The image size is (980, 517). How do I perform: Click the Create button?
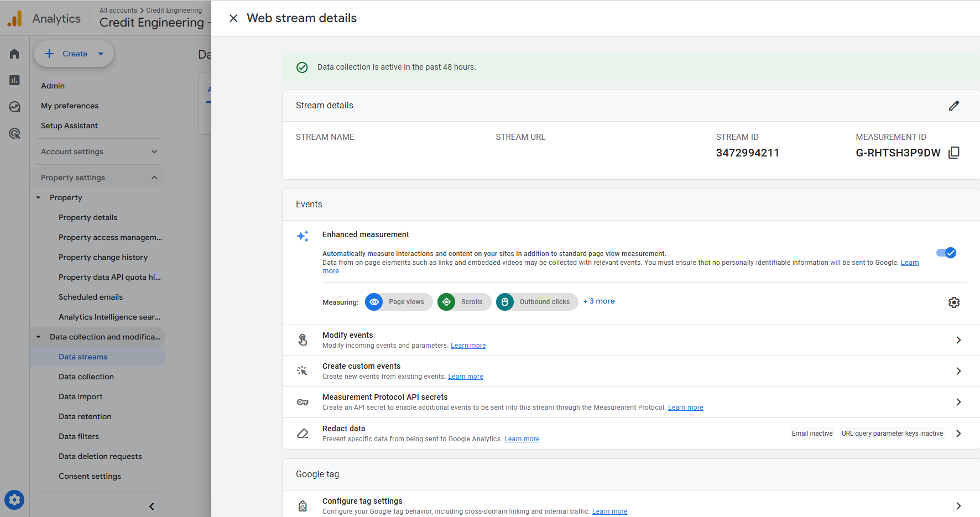74,54
